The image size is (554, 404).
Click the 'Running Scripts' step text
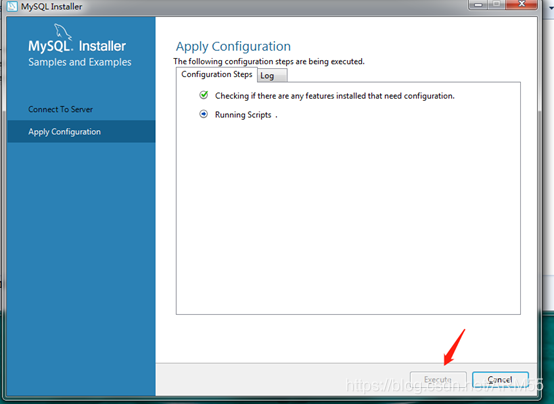pyautogui.click(x=243, y=115)
